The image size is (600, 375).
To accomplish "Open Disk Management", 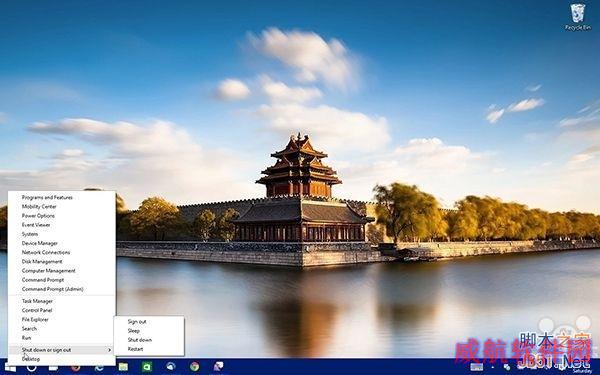I will pos(42,262).
